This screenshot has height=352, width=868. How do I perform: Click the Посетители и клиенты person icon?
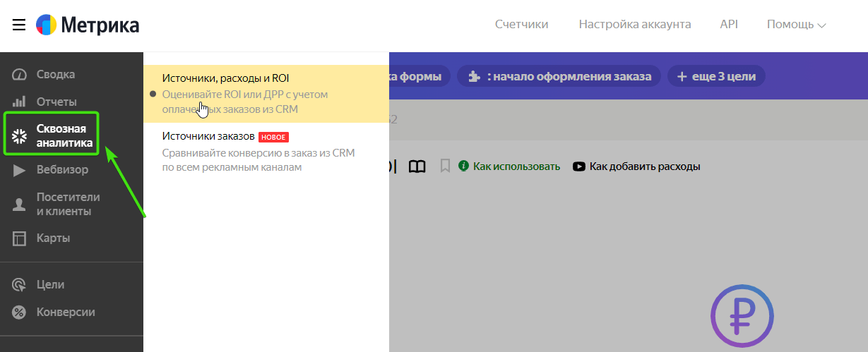click(x=20, y=205)
